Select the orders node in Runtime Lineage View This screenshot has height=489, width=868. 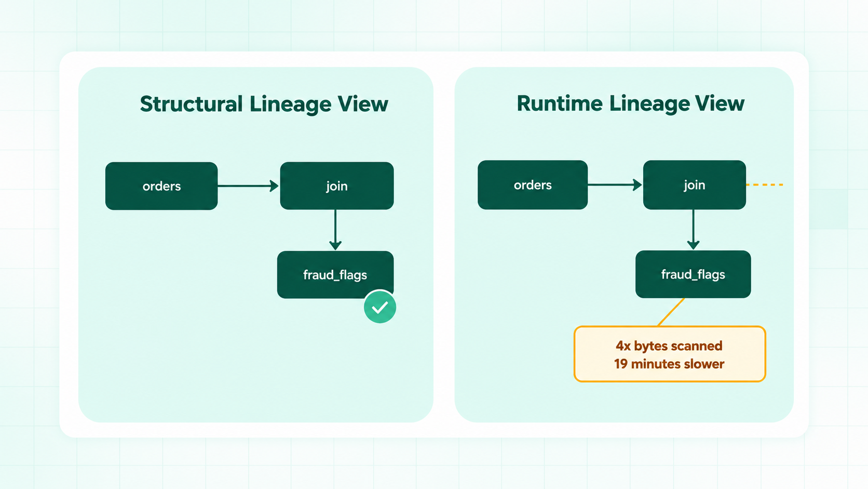coord(533,185)
